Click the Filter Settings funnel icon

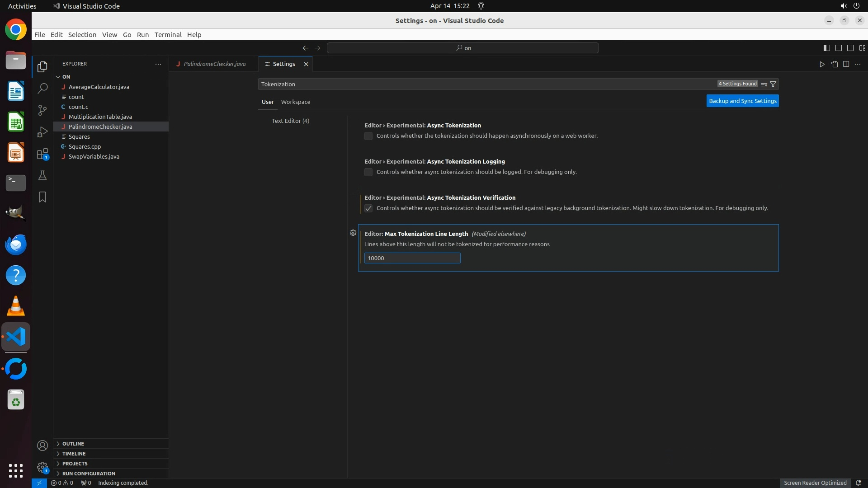[773, 84]
